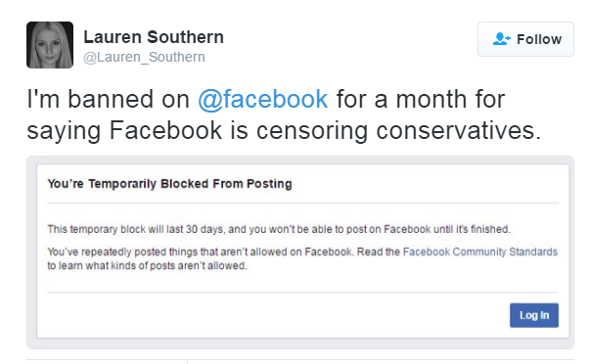
Task: Click the sentence about the 30 days block
Action: [279, 229]
